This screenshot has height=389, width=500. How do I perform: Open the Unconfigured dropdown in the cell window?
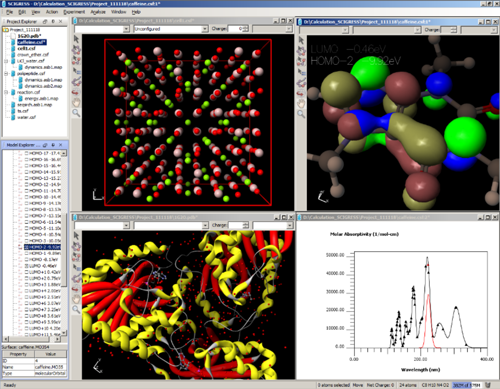click(171, 29)
